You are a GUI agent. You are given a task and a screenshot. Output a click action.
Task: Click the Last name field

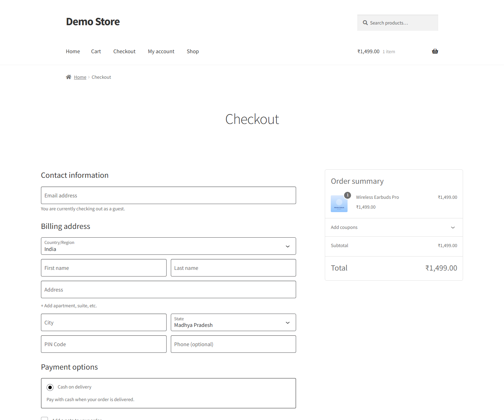click(x=233, y=268)
